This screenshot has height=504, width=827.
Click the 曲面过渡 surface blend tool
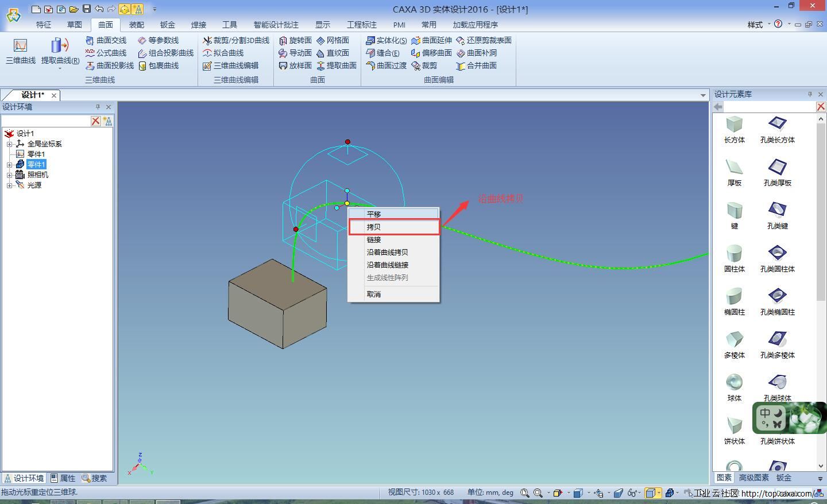point(386,65)
